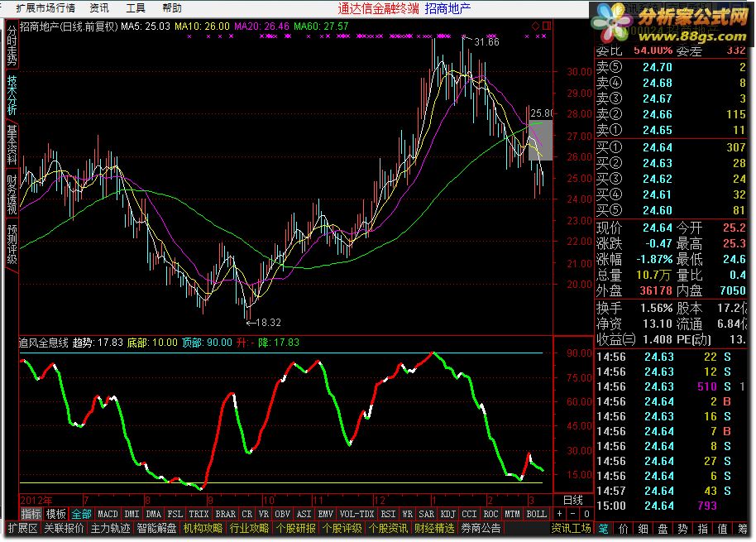The width and height of the screenshot is (756, 542).
Task: Select the VR indicator
Action: click(x=264, y=514)
